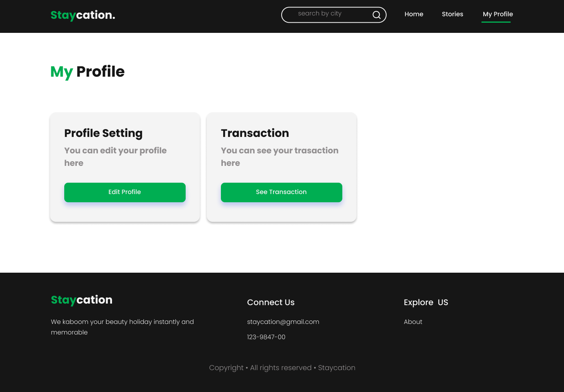Click the My Profile page title
Screen dimensions: 564x392
[87, 72]
